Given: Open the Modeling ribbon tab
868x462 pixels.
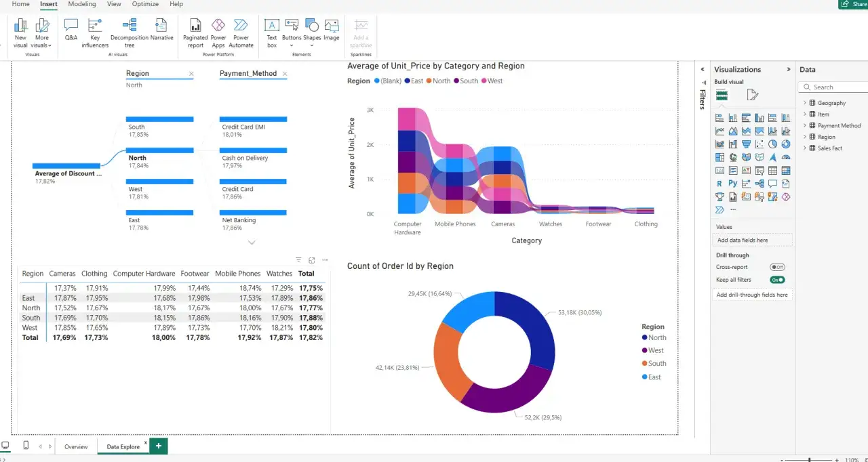Looking at the screenshot, I should pos(82,4).
